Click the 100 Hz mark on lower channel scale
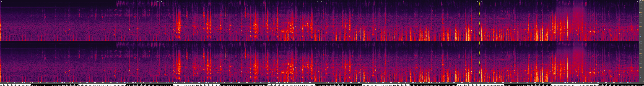This screenshot has width=644, height=86. click(641, 68)
